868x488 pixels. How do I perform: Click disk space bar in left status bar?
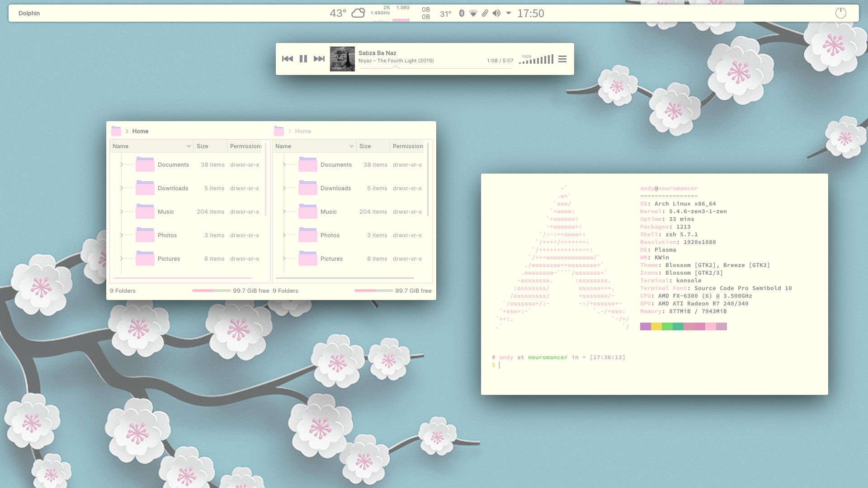211,291
